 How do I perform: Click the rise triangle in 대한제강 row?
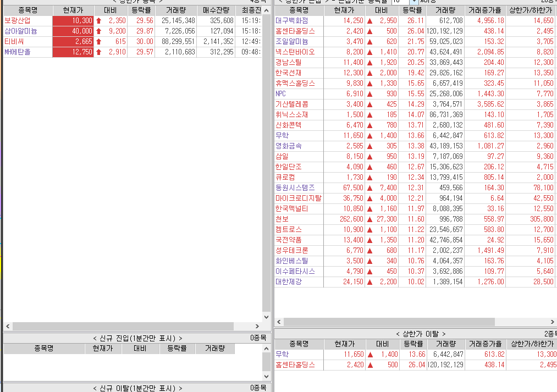click(370, 282)
